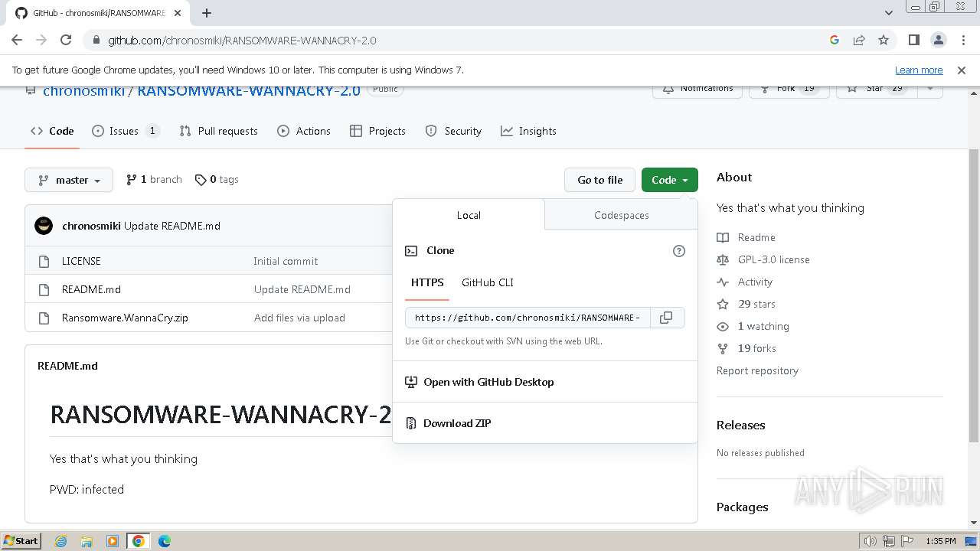Open the Ransomware.WannaCry.zip file
Image resolution: width=980 pixels, height=551 pixels.
[x=125, y=318]
